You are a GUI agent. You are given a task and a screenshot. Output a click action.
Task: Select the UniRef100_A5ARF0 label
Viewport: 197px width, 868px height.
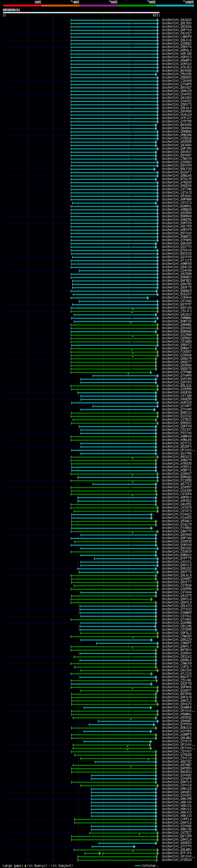(x=177, y=61)
